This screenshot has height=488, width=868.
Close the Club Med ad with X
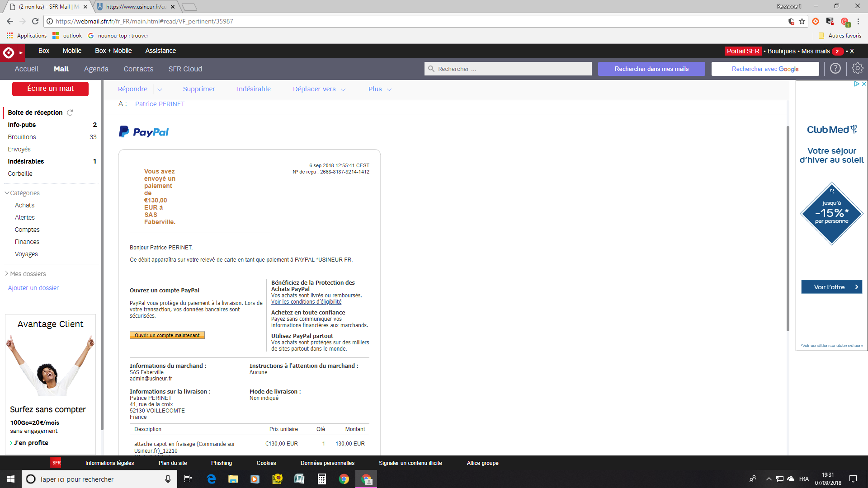pos(864,84)
